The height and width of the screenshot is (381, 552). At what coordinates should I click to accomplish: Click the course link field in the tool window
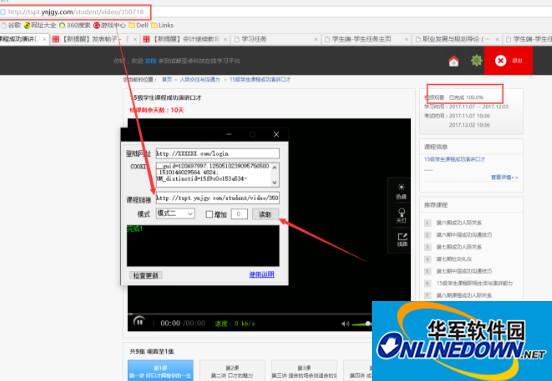coord(218,198)
